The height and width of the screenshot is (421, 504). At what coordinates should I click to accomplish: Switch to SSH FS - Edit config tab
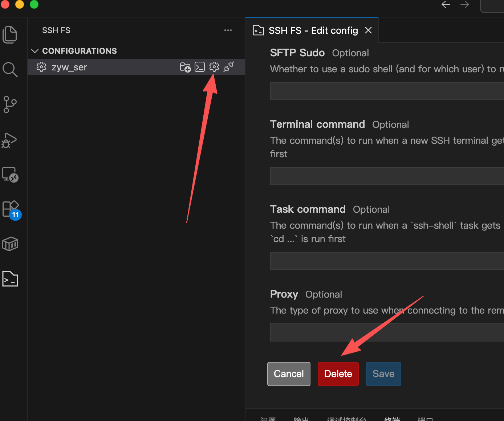313,30
